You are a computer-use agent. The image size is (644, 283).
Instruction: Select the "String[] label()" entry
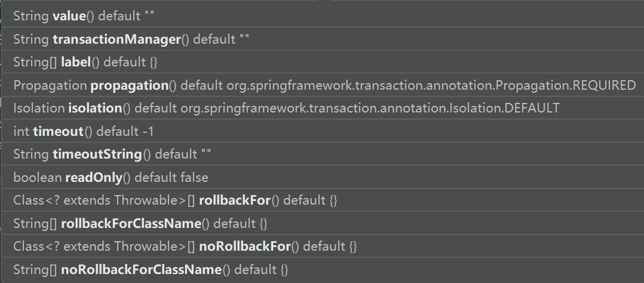pyautogui.click(x=85, y=62)
